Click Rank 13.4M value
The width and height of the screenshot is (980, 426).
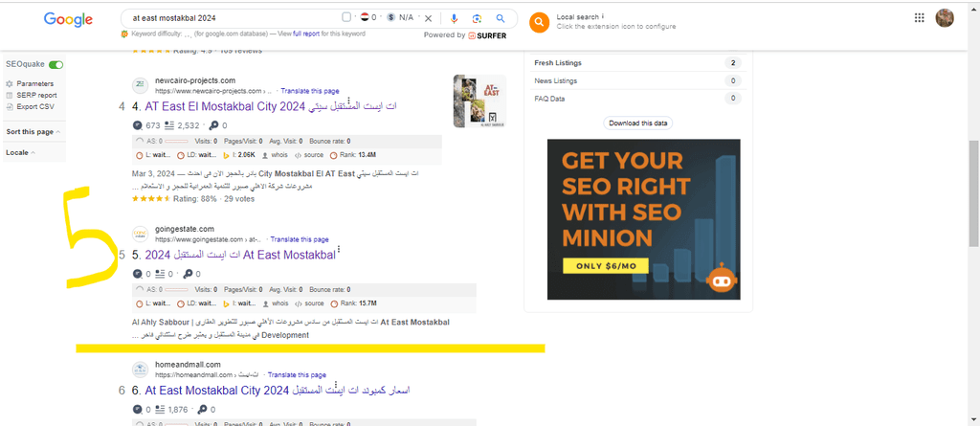(x=352, y=154)
